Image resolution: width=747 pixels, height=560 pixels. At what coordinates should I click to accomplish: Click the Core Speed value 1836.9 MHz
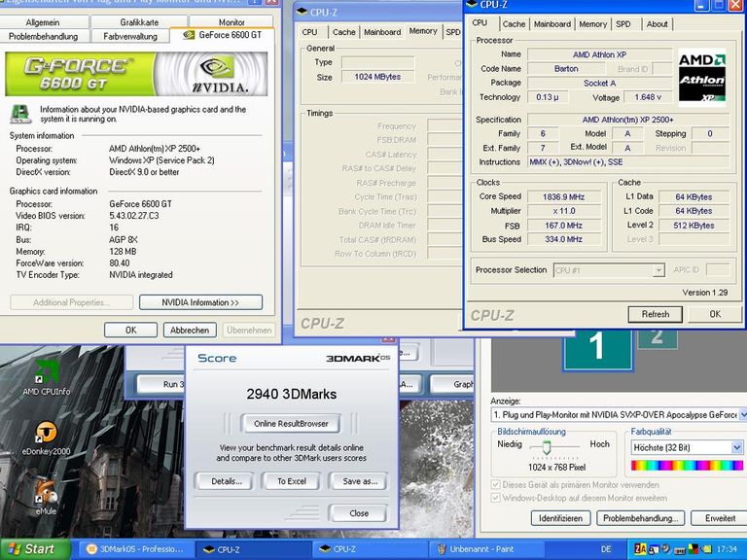pyautogui.click(x=564, y=196)
